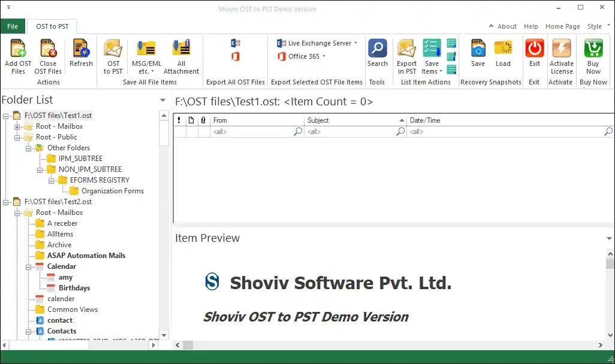Switch to the File tab

pos(13,26)
